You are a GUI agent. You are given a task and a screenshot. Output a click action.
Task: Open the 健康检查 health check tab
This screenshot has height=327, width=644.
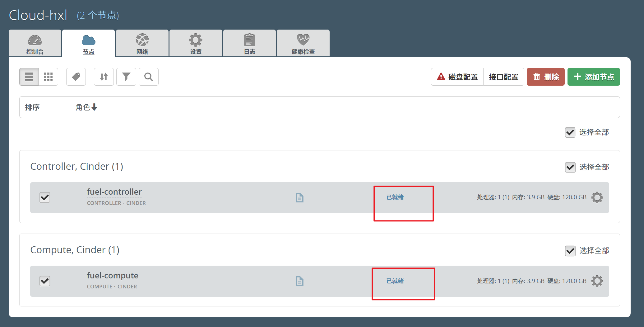pyautogui.click(x=303, y=43)
